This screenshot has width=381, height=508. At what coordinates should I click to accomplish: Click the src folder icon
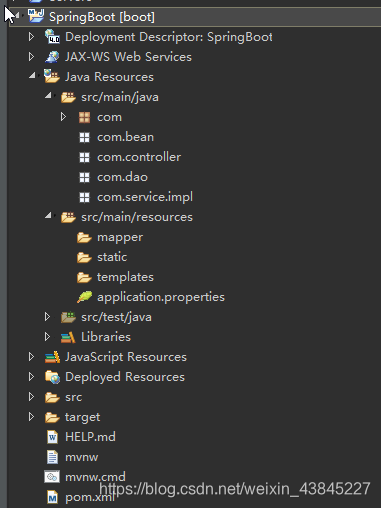(52, 397)
